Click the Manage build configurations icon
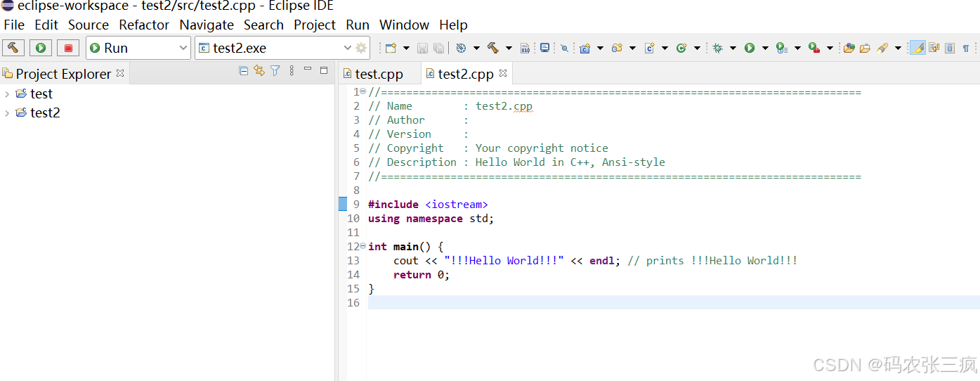This screenshot has width=980, height=381. pyautogui.click(x=461, y=48)
